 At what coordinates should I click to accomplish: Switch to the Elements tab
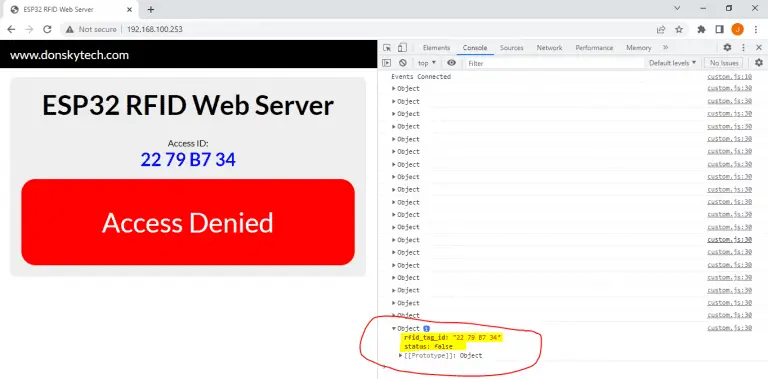click(x=436, y=47)
